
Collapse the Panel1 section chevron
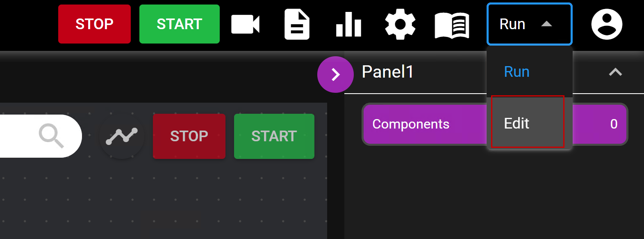(615, 72)
